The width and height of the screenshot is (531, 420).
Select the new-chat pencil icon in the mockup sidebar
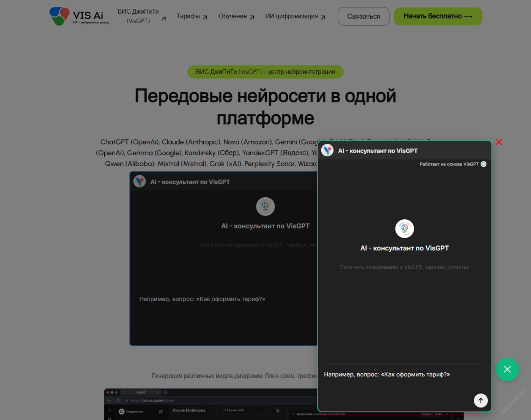(x=161, y=412)
